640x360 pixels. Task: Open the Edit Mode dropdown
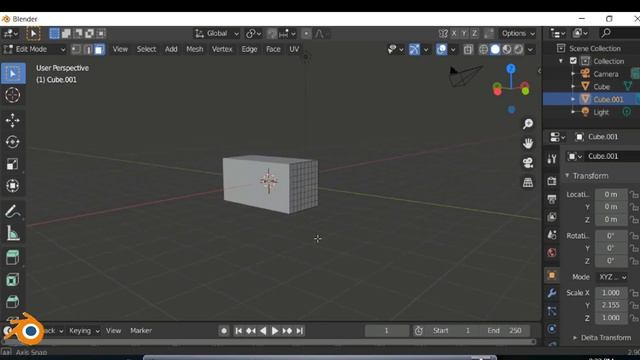tap(34, 49)
